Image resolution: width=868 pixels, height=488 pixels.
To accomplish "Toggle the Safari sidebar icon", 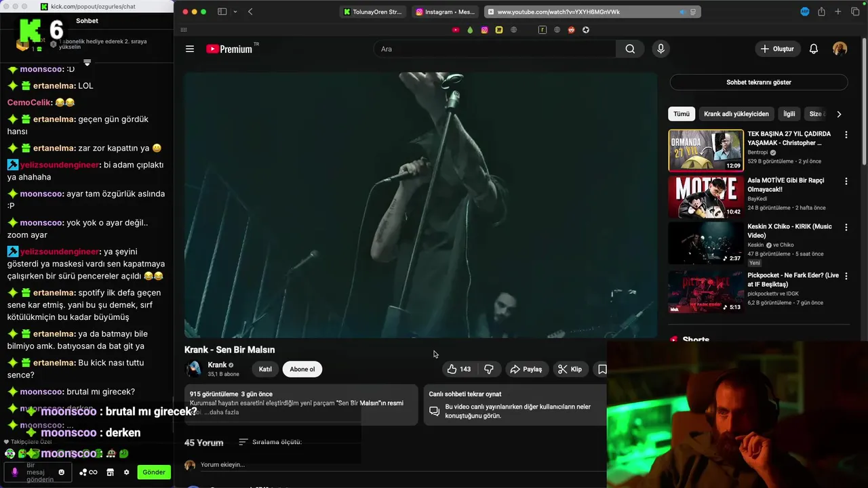I will (x=222, y=12).
